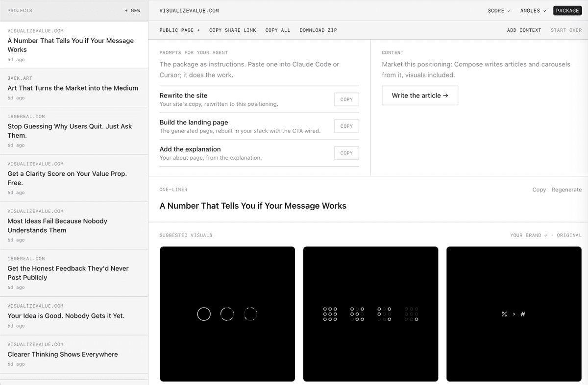
Task: Click COPY ALL in toolbar
Action: [x=278, y=30]
